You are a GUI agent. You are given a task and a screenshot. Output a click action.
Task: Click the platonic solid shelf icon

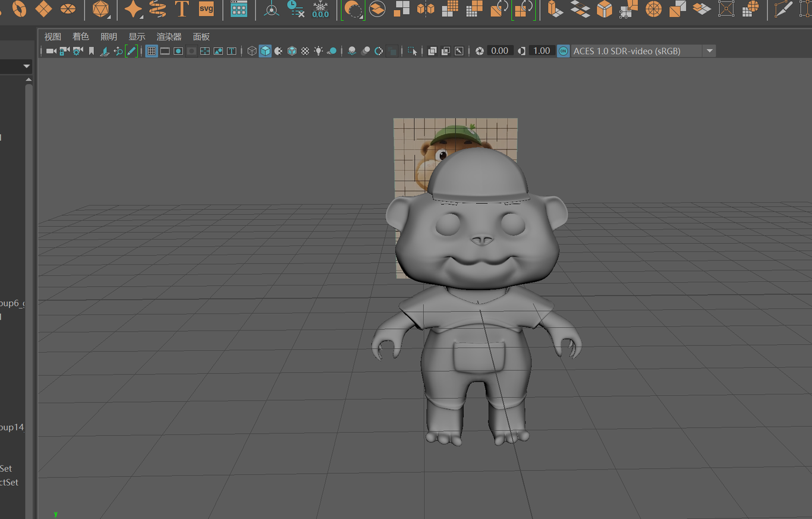coord(101,9)
